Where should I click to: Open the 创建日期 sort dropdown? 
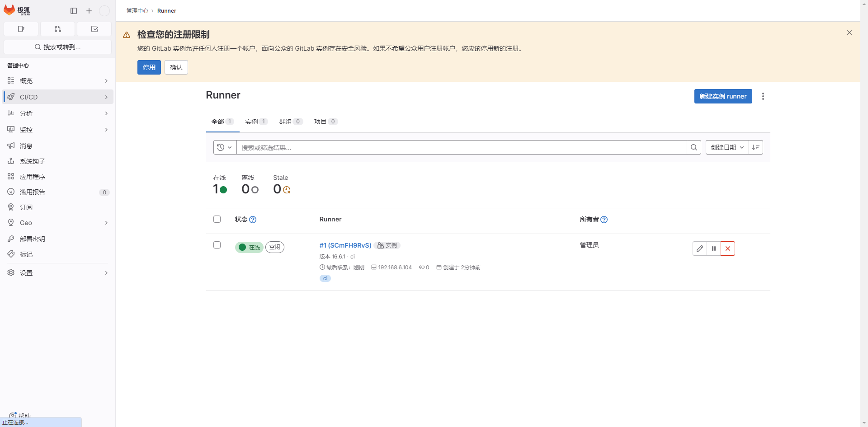pyautogui.click(x=727, y=147)
